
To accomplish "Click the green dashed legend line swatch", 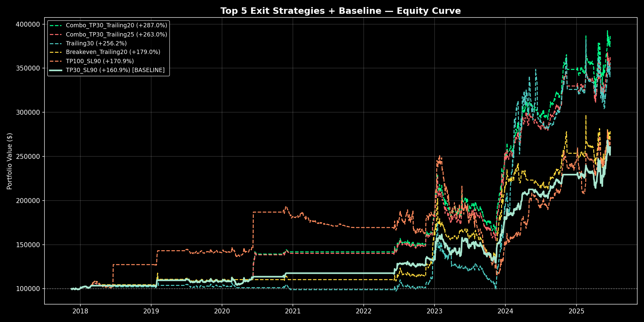I will coord(56,25).
